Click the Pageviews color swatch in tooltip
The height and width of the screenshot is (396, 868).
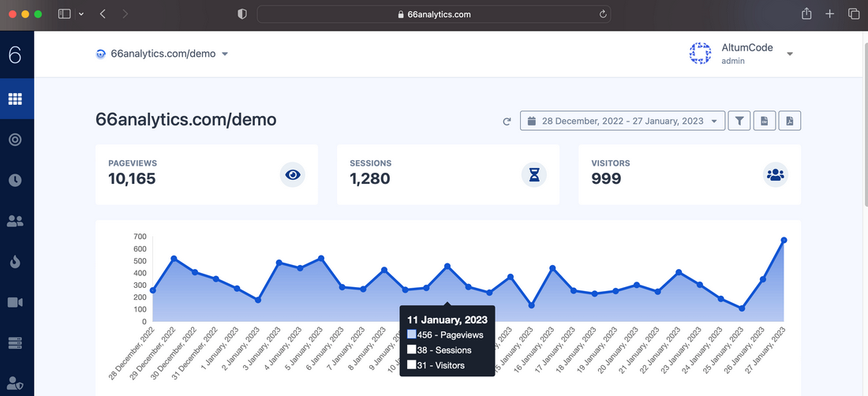coord(411,334)
